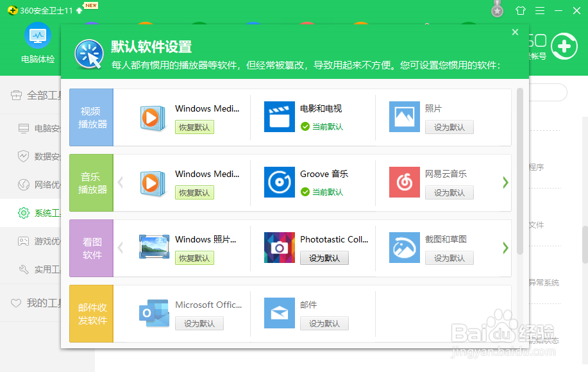Select the Phototastic Collage app icon
The image size is (588, 372).
[x=279, y=248]
